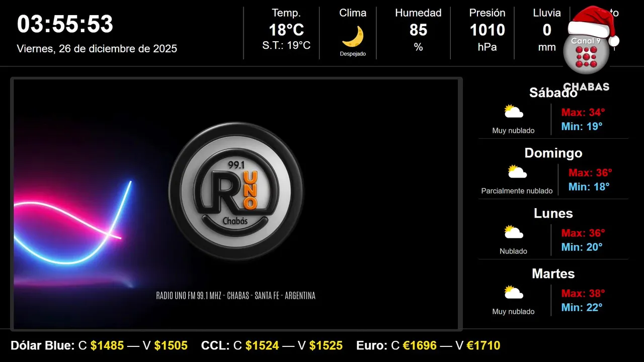The height and width of the screenshot is (362, 644).
Task: Click the CCL label in ticker
Action: coord(215,345)
